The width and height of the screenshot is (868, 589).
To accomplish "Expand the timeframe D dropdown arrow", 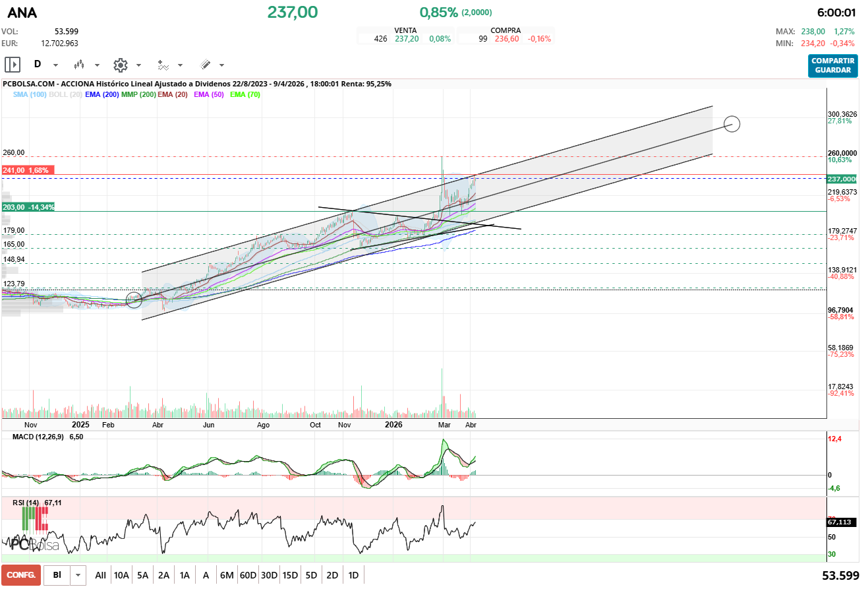I will (x=55, y=65).
